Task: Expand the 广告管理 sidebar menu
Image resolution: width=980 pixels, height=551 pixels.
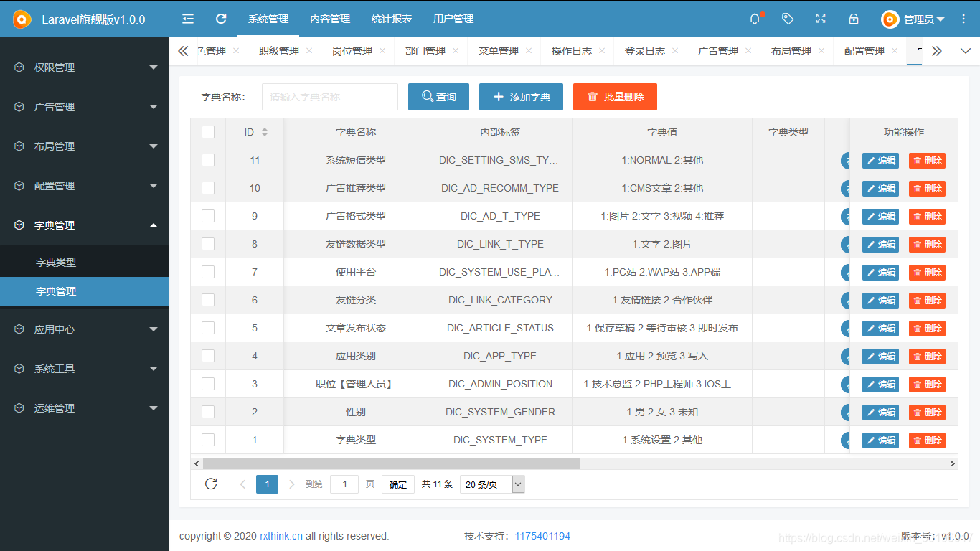Action: pyautogui.click(x=84, y=107)
